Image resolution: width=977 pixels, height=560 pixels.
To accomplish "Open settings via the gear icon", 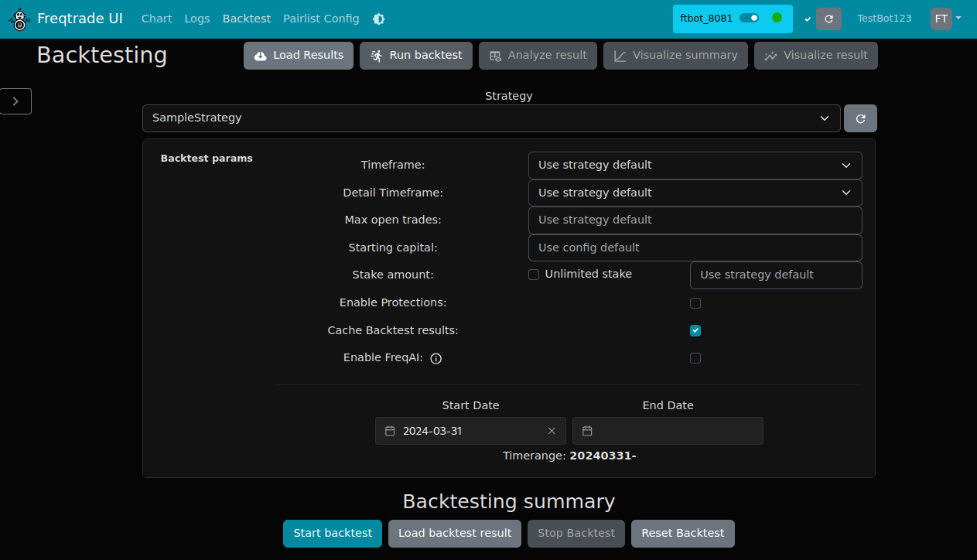I will click(378, 18).
